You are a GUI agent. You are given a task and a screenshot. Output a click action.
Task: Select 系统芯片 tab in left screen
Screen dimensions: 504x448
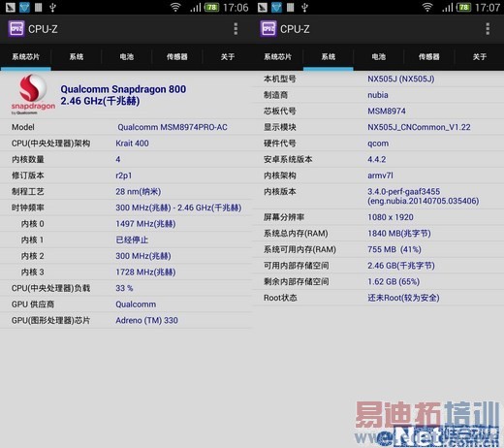(x=25, y=57)
